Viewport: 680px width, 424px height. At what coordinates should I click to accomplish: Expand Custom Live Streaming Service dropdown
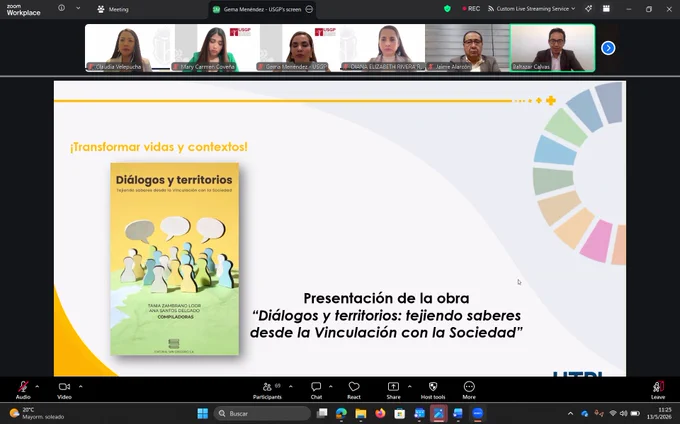click(x=532, y=9)
